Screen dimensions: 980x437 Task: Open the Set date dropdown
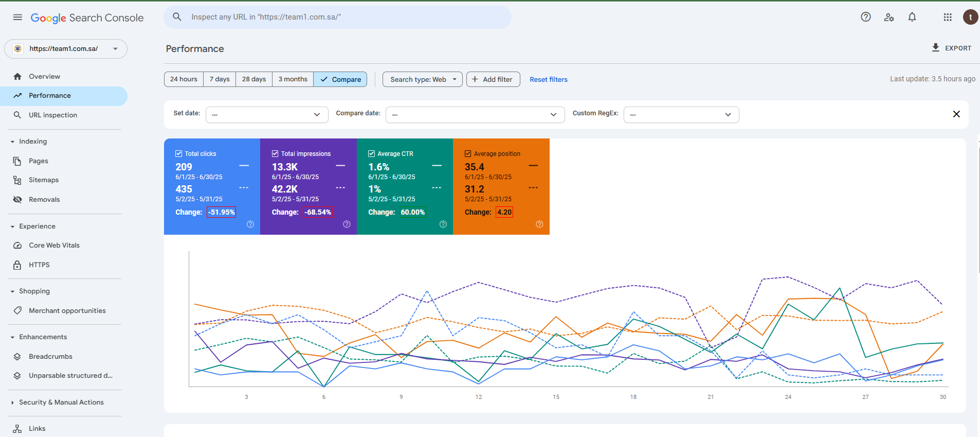267,114
